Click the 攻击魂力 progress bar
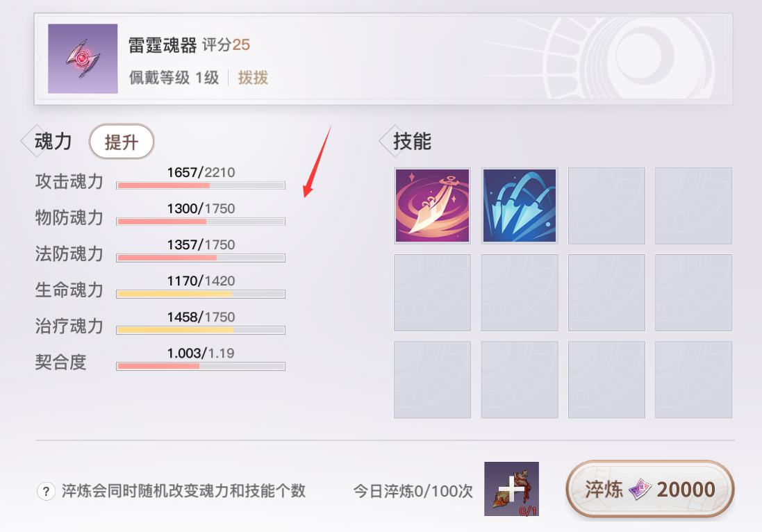The image size is (762, 532). coord(201,185)
